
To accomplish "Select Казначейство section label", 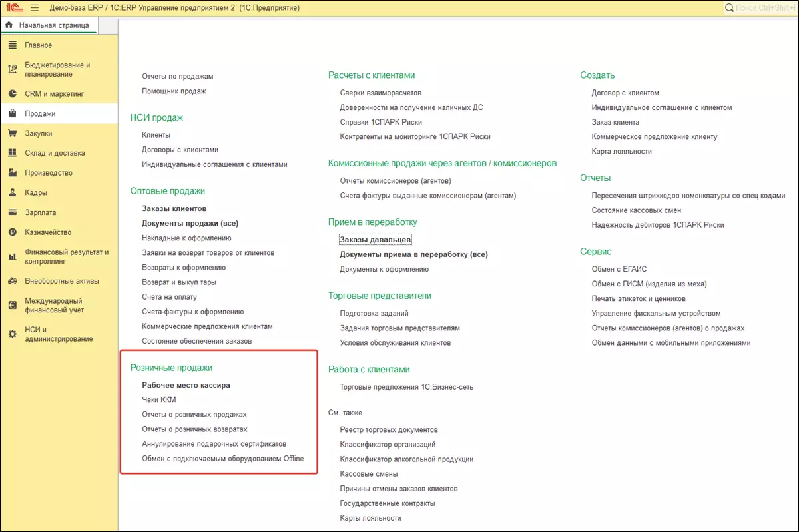I will click(x=48, y=232).
